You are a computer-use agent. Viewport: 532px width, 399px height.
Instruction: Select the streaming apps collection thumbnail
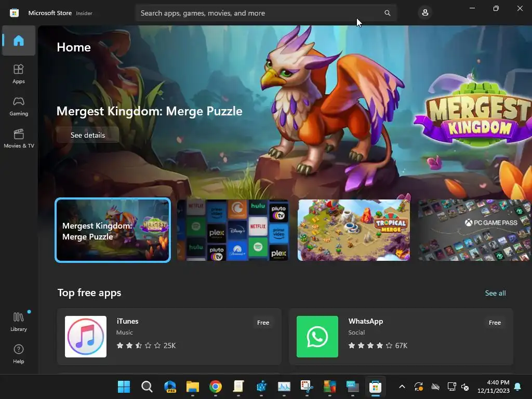coord(233,230)
